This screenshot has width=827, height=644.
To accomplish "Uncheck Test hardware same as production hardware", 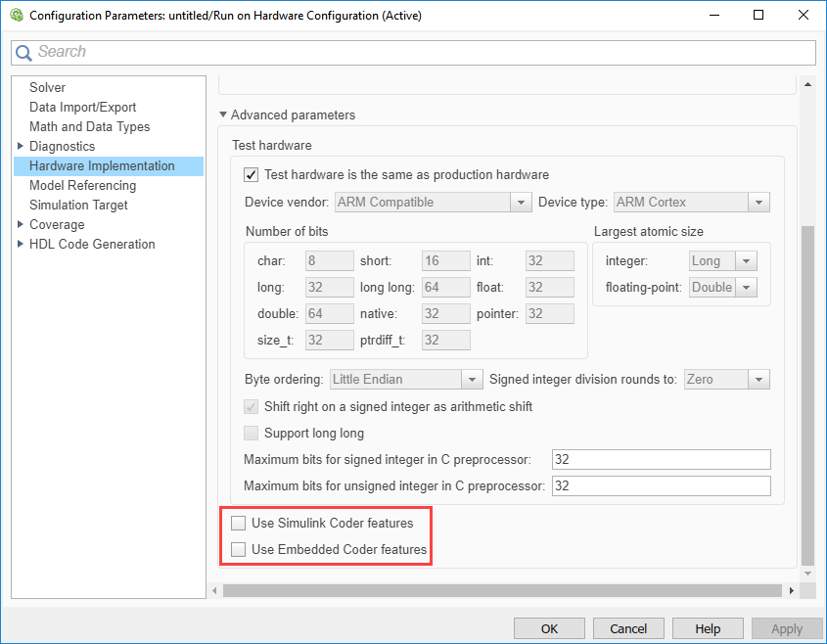I will tap(252, 175).
